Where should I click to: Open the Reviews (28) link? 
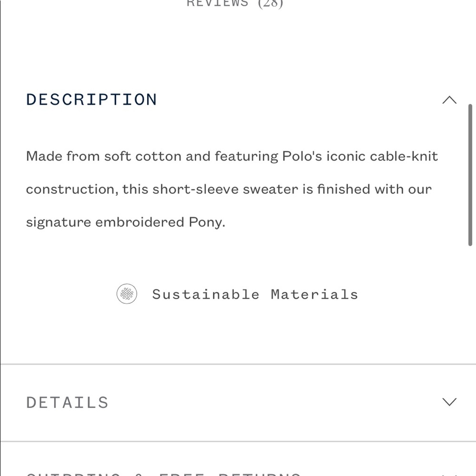click(x=235, y=4)
